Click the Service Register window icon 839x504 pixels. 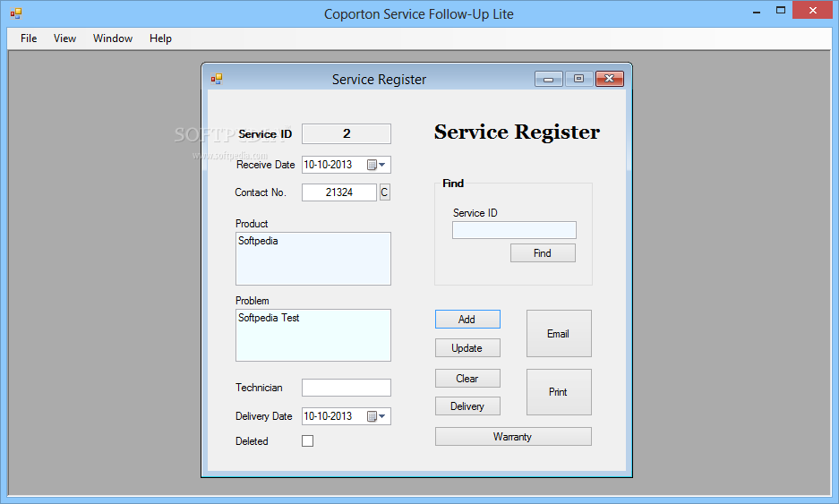[x=216, y=79]
